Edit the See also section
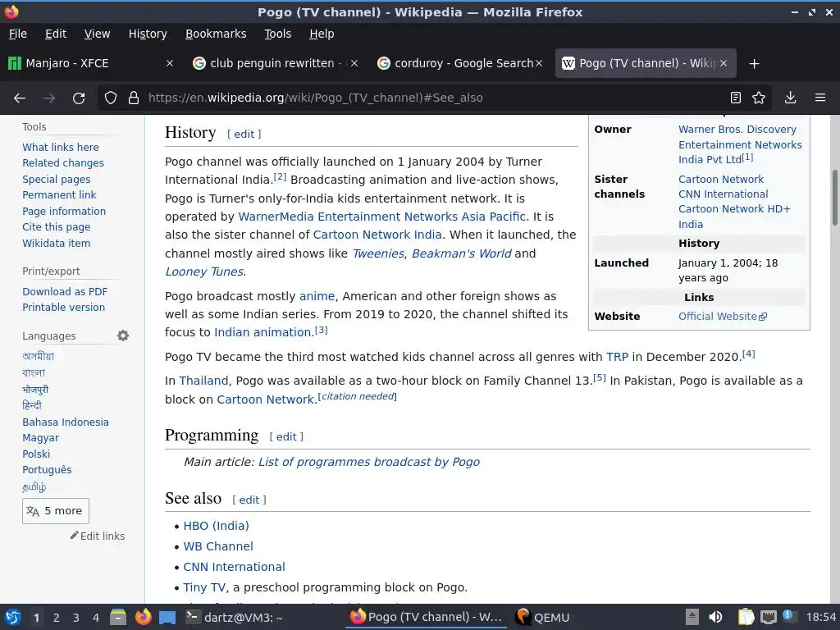The height and width of the screenshot is (630, 840). (x=249, y=500)
